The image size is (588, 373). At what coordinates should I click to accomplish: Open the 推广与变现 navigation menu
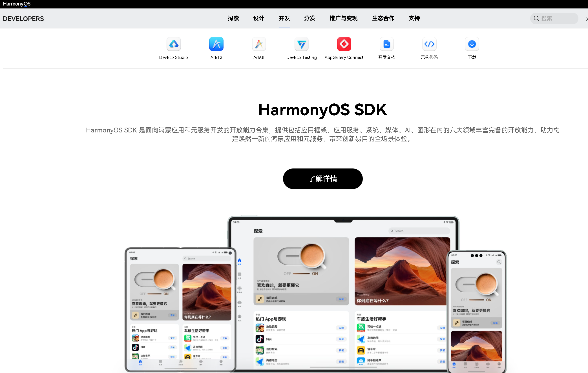click(x=344, y=18)
